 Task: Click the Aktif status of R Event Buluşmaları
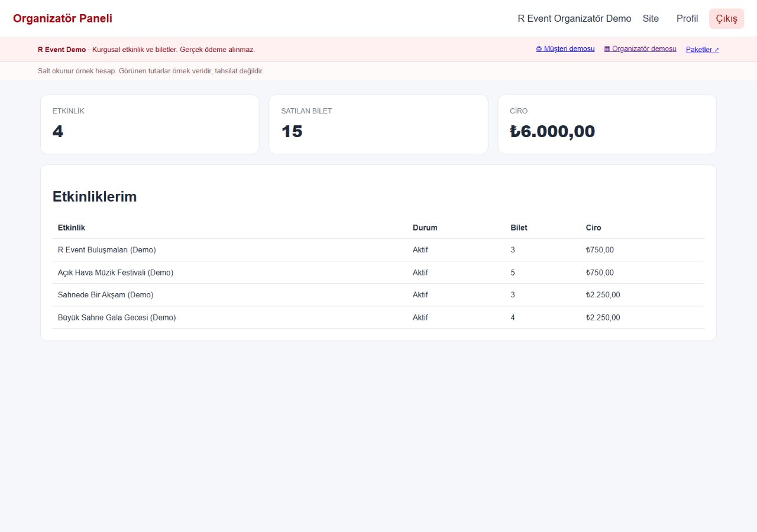tap(420, 250)
